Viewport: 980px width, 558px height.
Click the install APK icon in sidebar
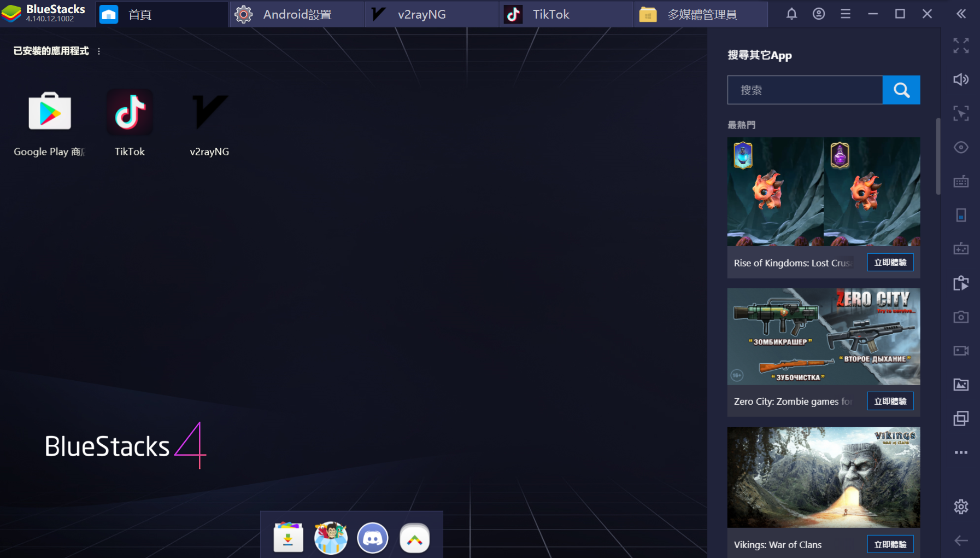click(961, 283)
